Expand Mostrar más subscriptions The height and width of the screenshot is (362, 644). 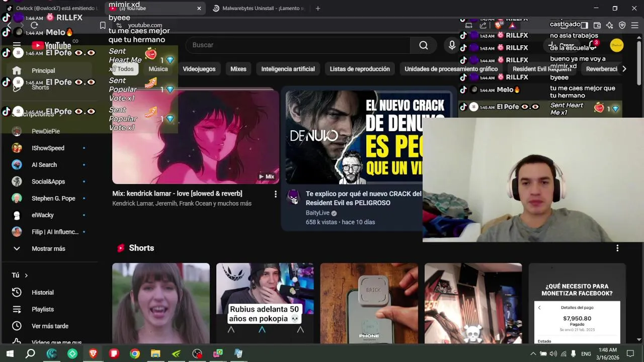tap(48, 248)
